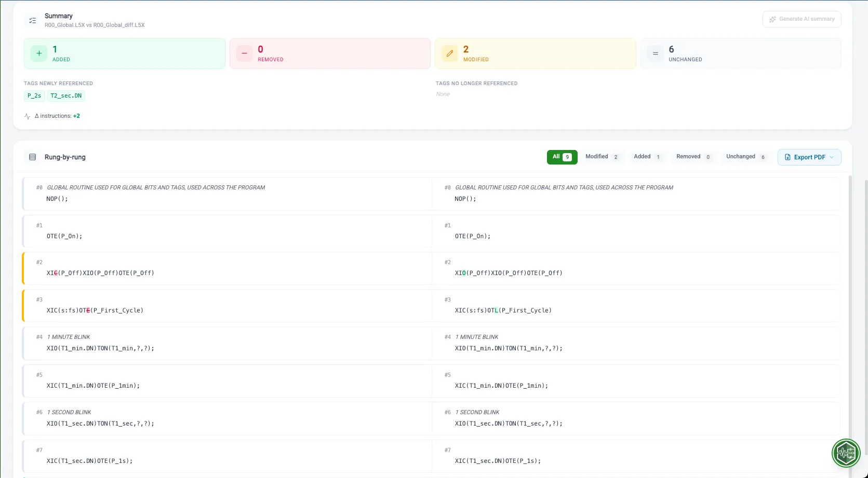
Task: Click the equals Unchanged icon
Action: [x=655, y=53]
